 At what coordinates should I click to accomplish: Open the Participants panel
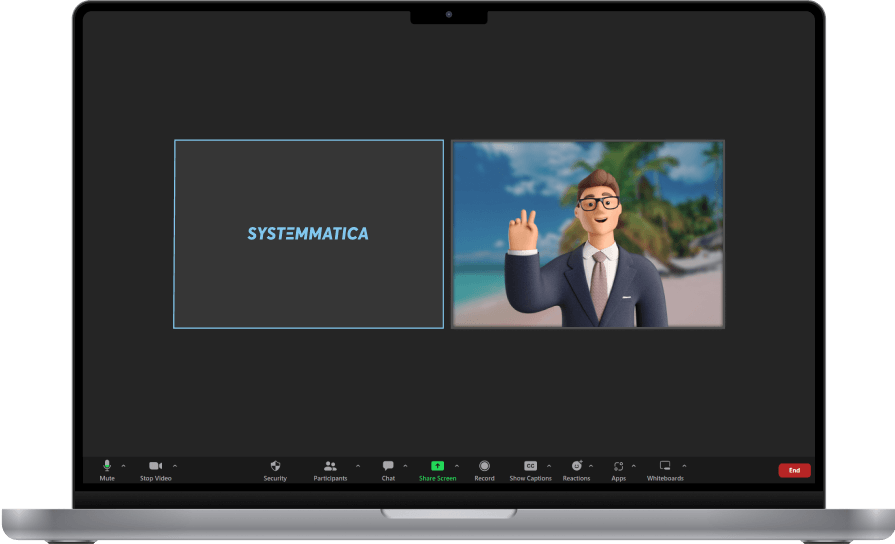[330, 471]
